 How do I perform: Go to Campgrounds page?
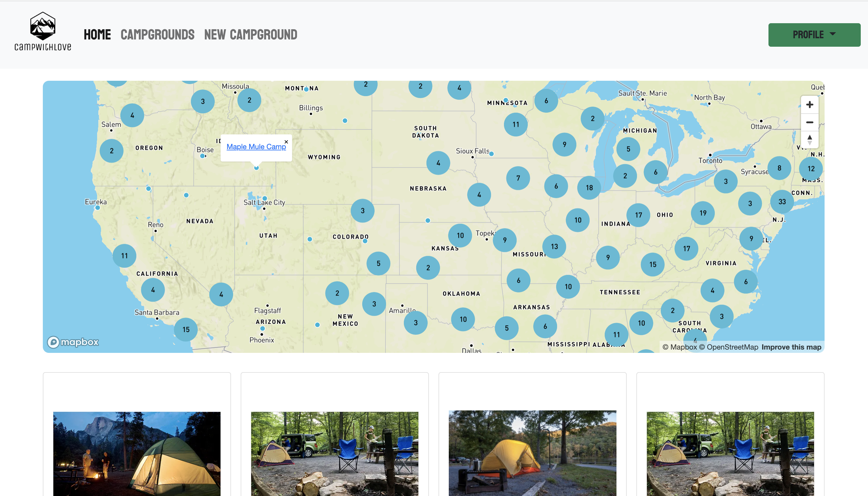click(157, 34)
